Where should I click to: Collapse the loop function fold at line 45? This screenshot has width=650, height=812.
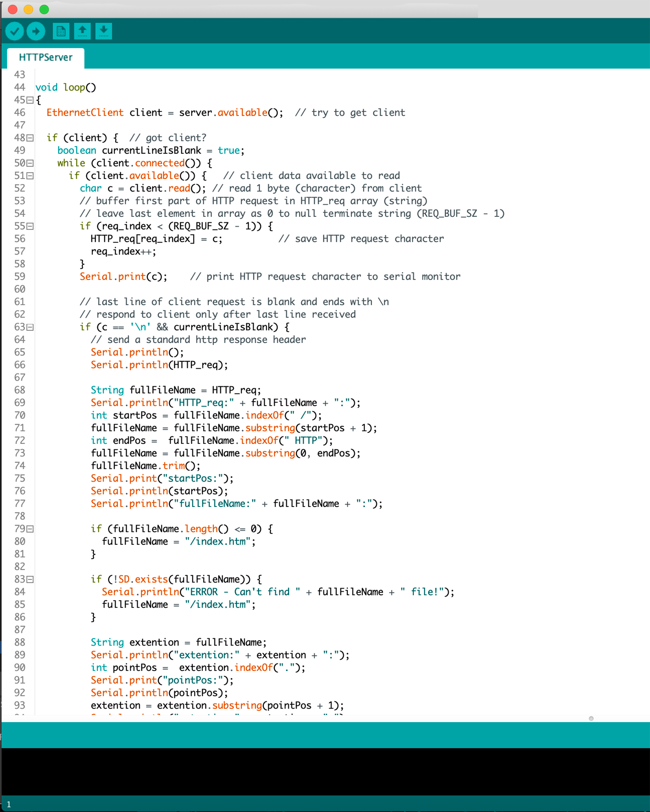point(30,100)
